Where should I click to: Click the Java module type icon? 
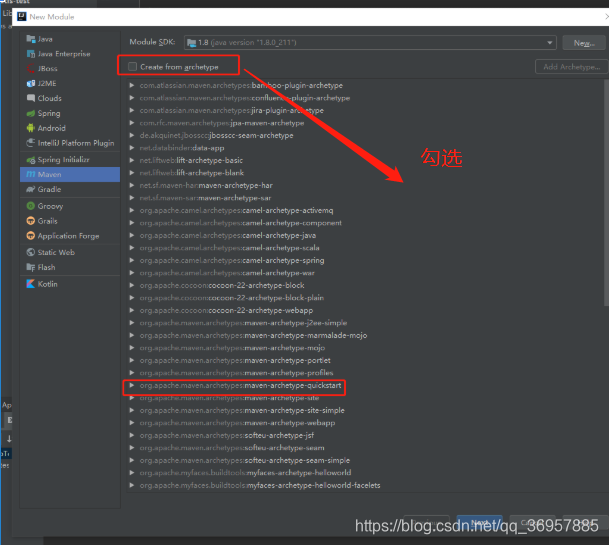click(x=31, y=39)
